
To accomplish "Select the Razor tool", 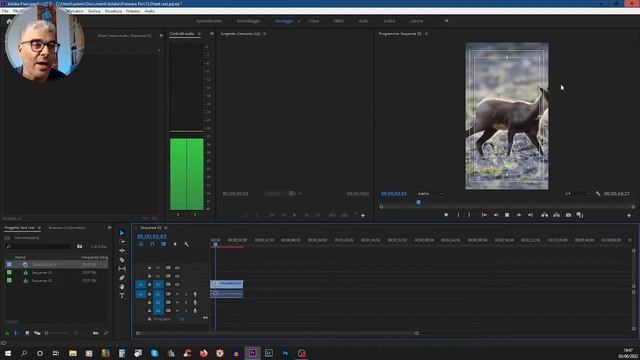I will (x=122, y=260).
